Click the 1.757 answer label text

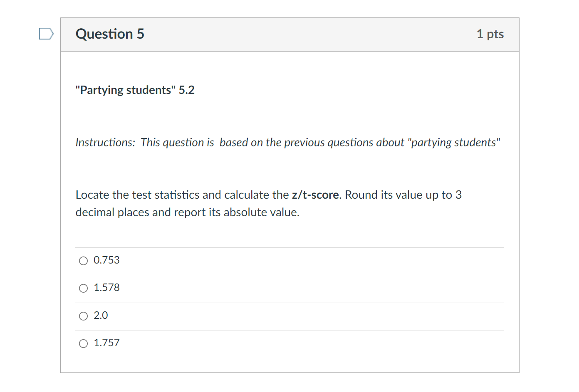[106, 343]
